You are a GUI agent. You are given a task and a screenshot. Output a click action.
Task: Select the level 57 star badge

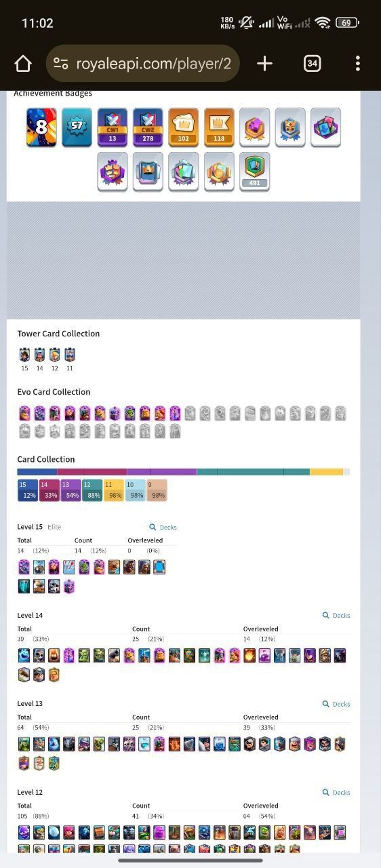point(77,127)
